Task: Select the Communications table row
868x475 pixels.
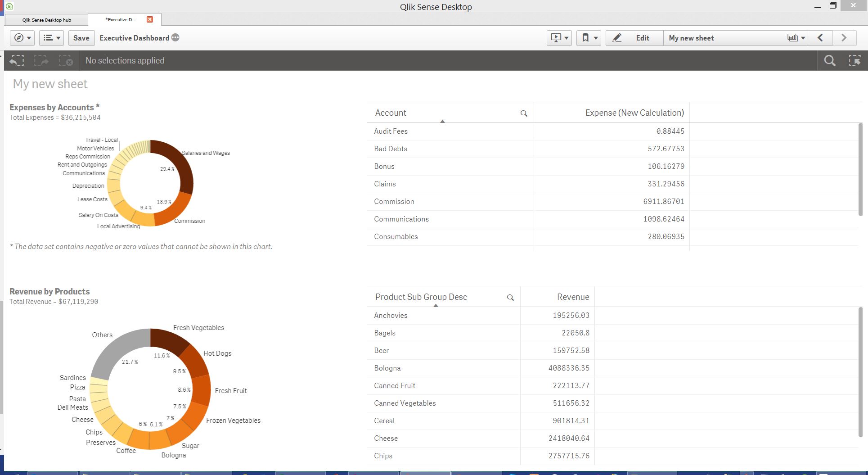Action: pos(528,219)
